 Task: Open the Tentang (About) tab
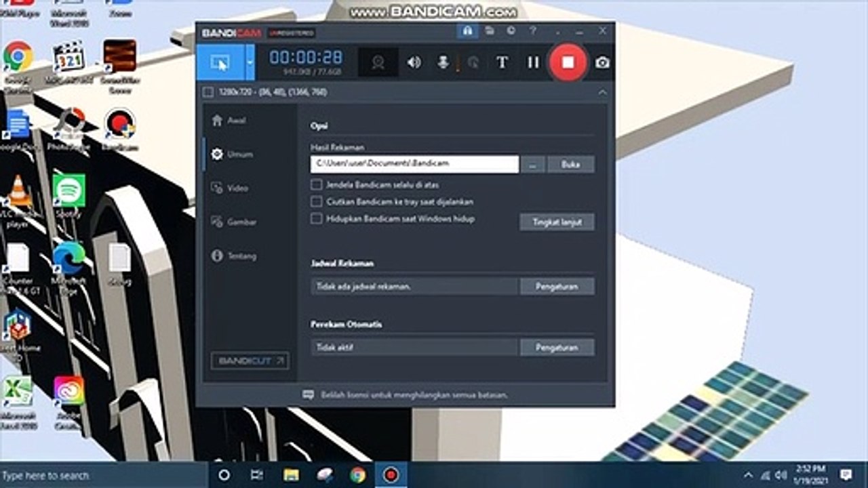pyautogui.click(x=234, y=256)
